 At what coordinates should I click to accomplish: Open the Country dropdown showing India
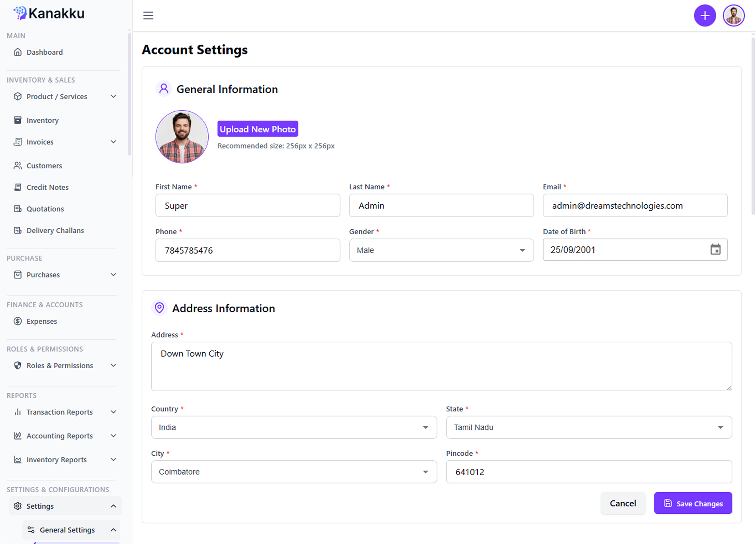click(294, 427)
